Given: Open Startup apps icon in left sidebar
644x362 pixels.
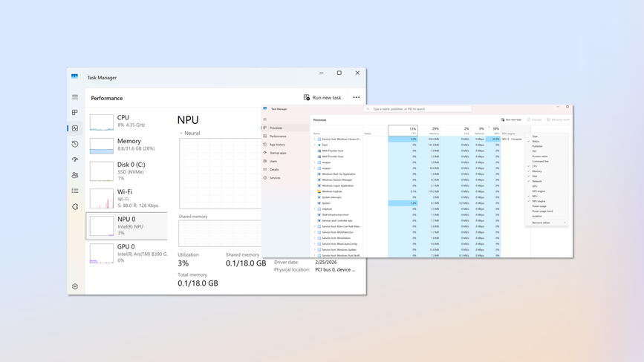Looking at the screenshot, I should 75,159.
